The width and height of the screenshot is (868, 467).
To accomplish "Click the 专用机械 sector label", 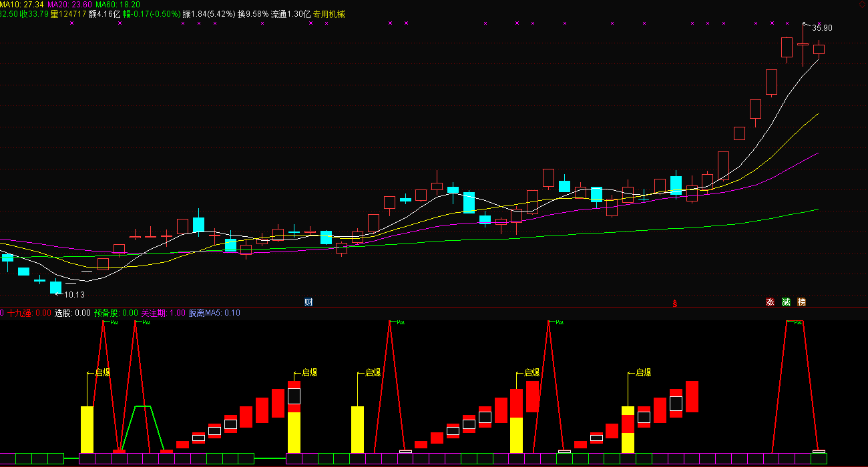I will click(x=329, y=14).
